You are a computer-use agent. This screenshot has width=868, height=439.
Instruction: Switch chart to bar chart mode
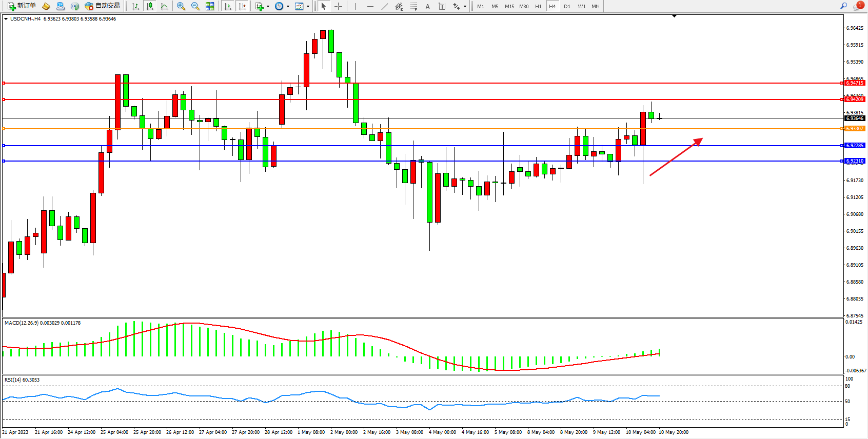pos(135,6)
